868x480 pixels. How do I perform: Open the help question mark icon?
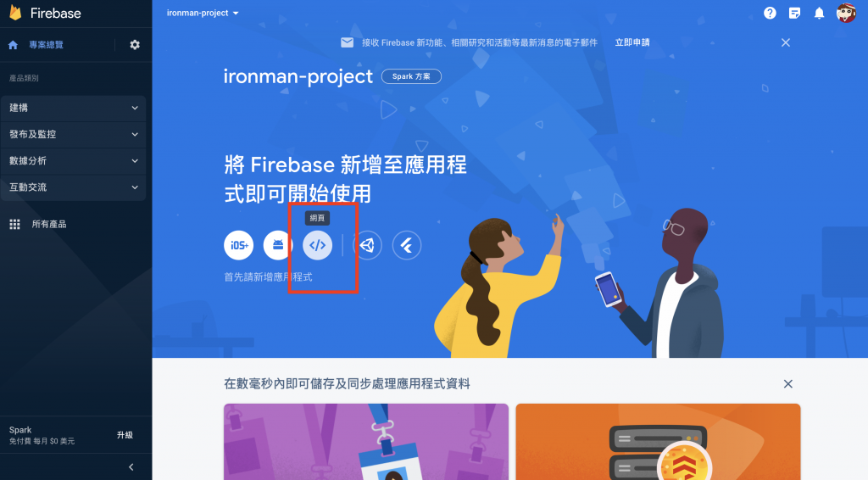[770, 14]
